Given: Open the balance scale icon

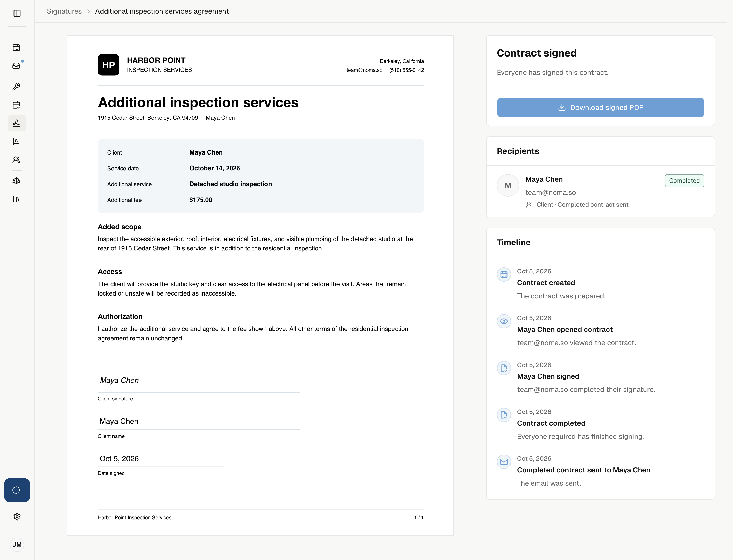Looking at the screenshot, I should click(16, 181).
